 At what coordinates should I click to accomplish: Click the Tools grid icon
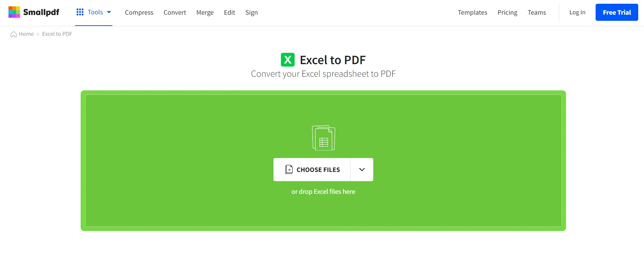point(80,12)
